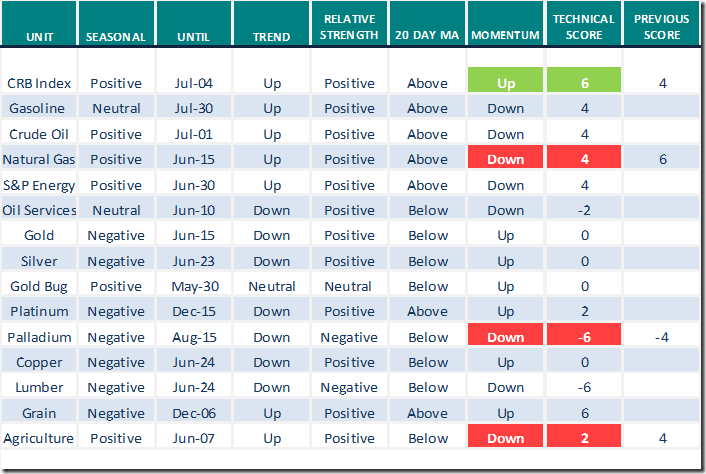This screenshot has height=474, width=706.
Task: Select Neutral trend cell in Gold Bug row
Action: [x=271, y=286]
